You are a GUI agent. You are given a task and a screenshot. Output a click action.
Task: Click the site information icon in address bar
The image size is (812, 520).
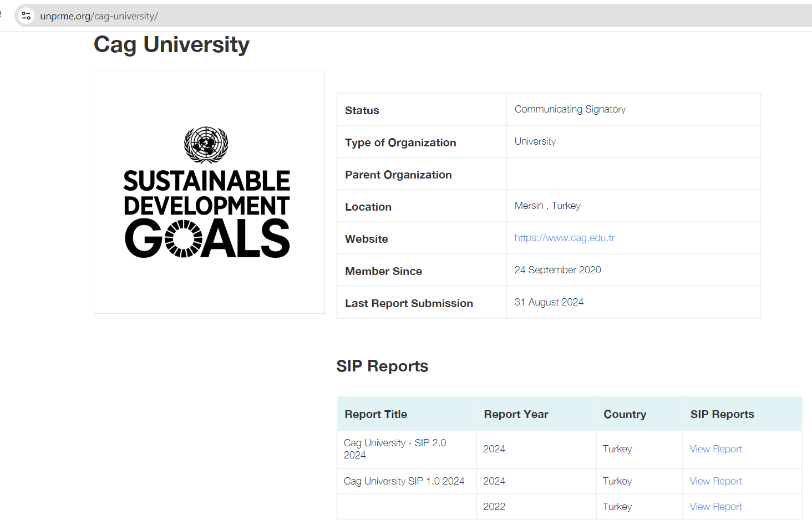click(26, 16)
